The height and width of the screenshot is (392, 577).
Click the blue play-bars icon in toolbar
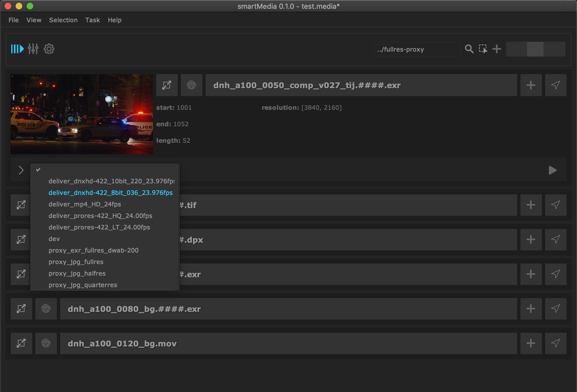(x=17, y=49)
